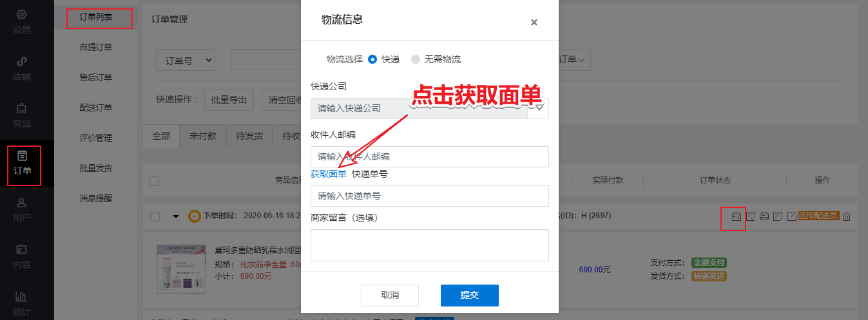Click the order search text box

[x=266, y=61]
